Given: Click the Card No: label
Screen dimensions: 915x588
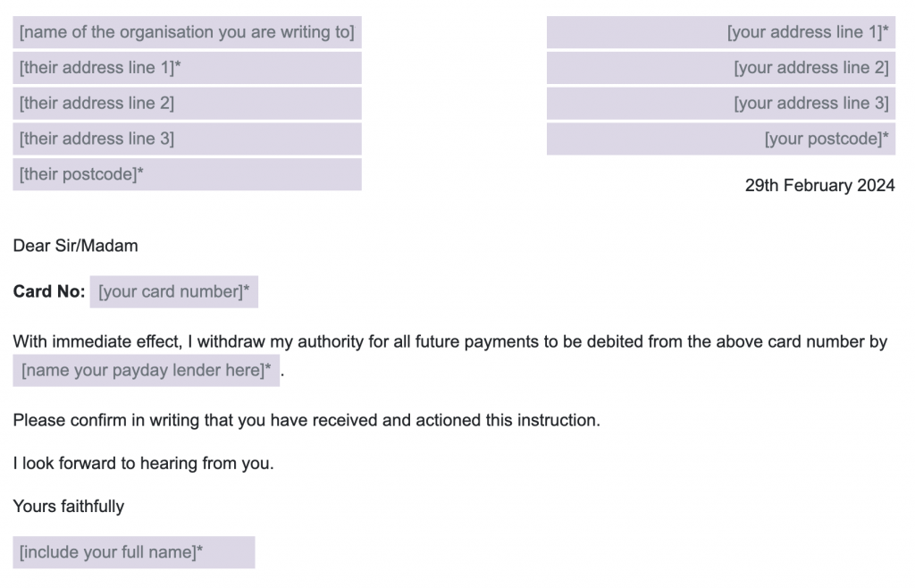Looking at the screenshot, I should tap(49, 291).
